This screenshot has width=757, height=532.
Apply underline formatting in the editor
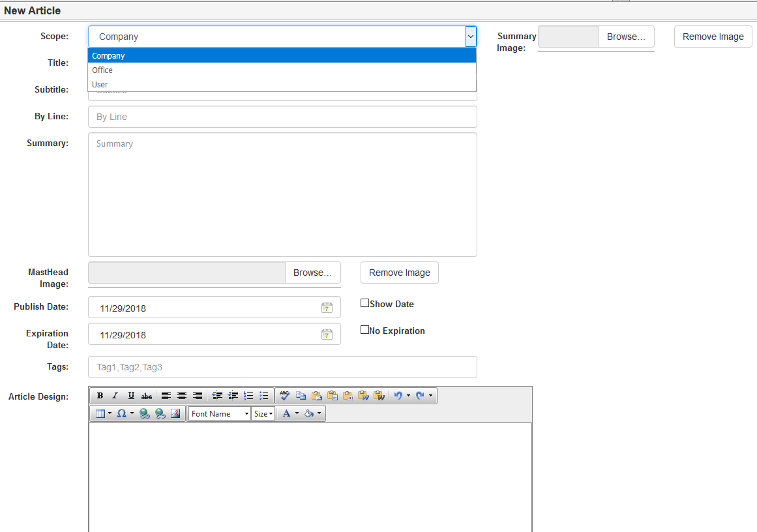[x=131, y=396]
